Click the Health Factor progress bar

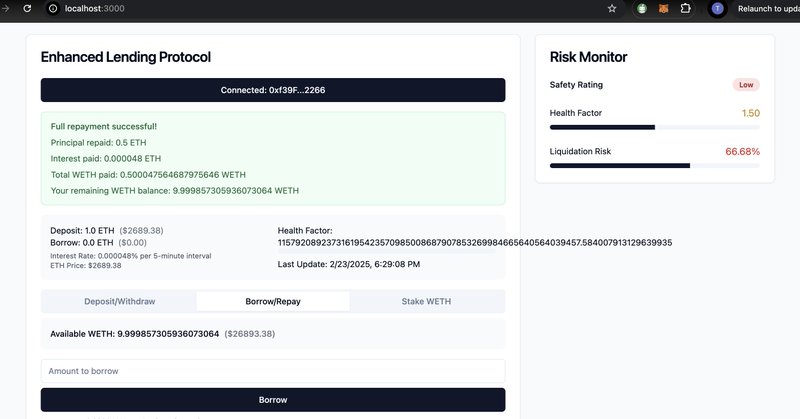[655, 127]
